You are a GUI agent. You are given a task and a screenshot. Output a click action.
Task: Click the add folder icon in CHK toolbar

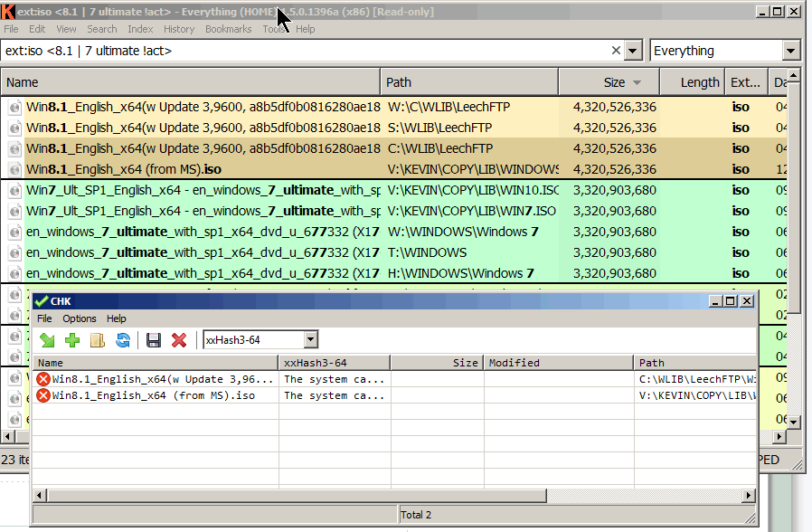click(98, 340)
